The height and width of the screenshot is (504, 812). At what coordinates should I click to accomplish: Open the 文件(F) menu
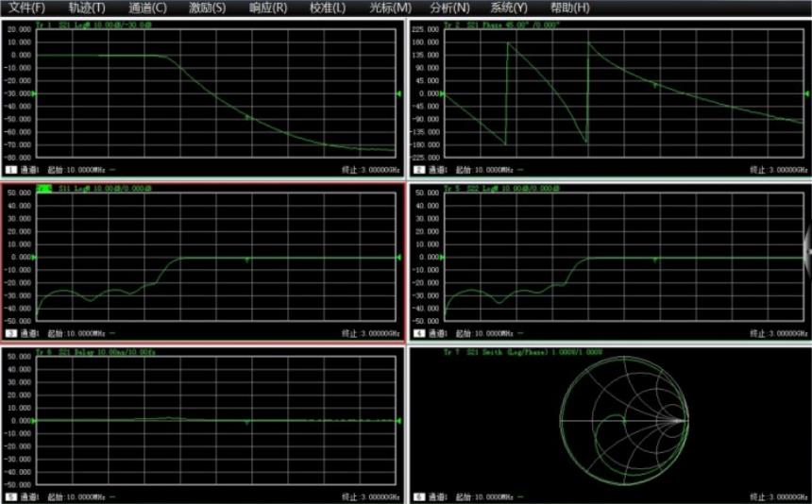[26, 8]
